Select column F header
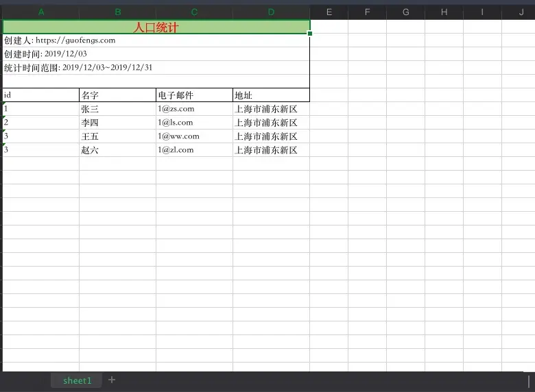 coord(367,12)
